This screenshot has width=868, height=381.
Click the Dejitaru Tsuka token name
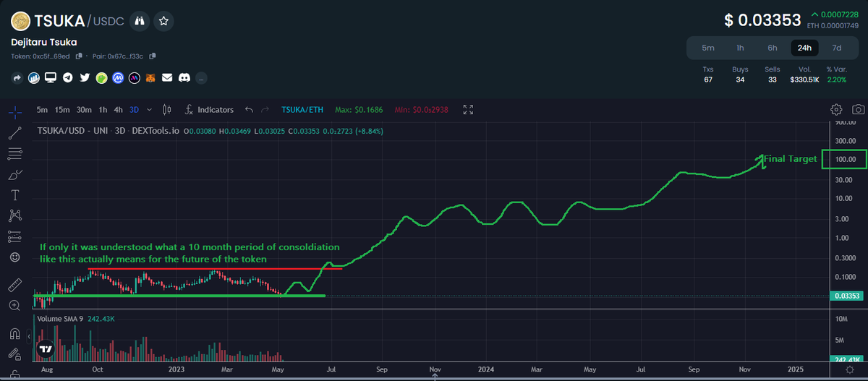pos(44,42)
